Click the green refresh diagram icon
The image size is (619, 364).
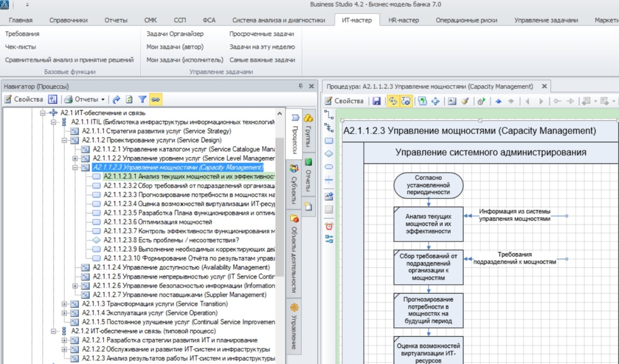coord(422,101)
